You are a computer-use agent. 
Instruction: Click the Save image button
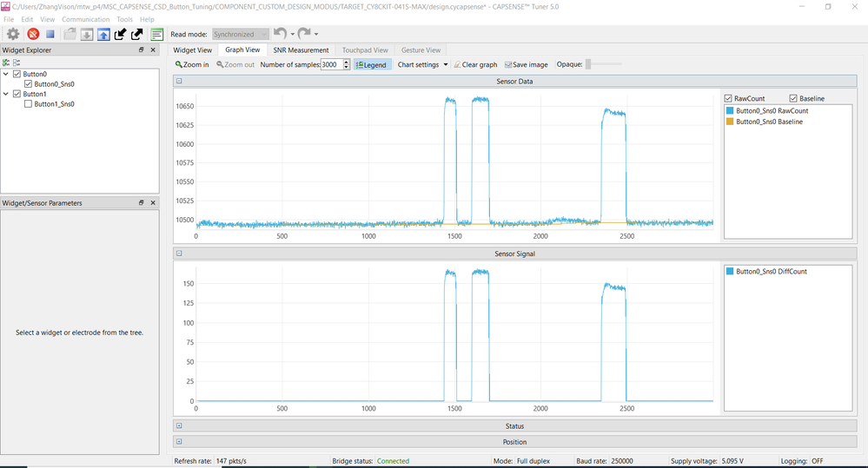coord(527,64)
